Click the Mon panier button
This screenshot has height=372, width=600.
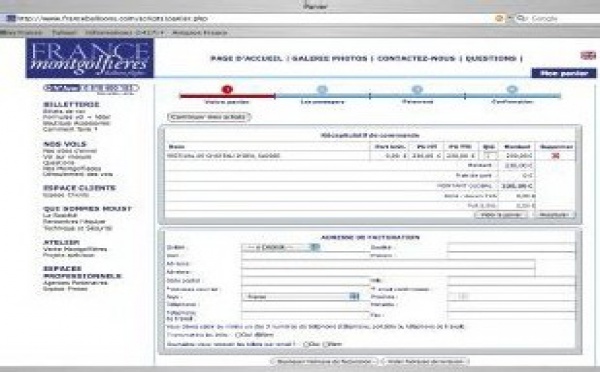coord(564,73)
